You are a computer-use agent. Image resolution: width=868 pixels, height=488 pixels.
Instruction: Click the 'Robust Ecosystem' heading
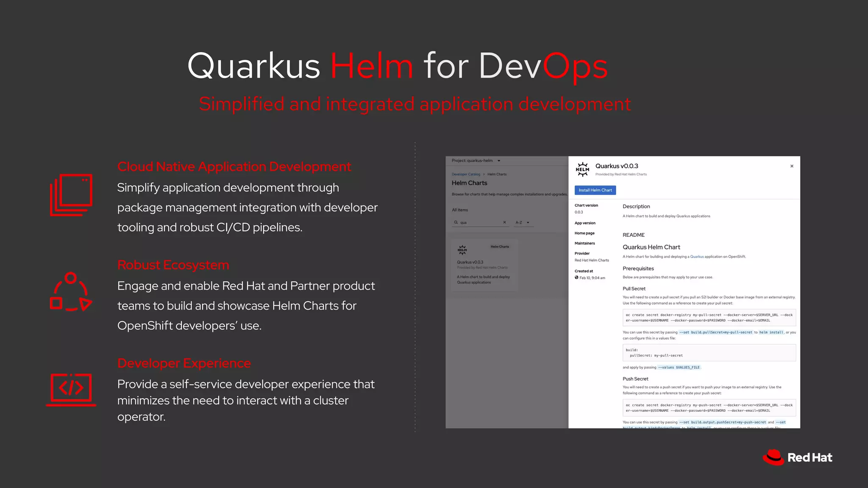coord(173,265)
